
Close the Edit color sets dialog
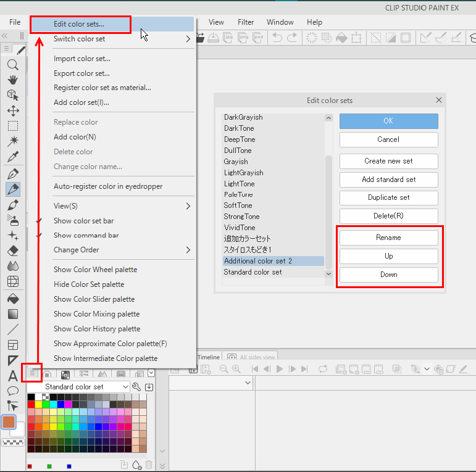pos(439,100)
